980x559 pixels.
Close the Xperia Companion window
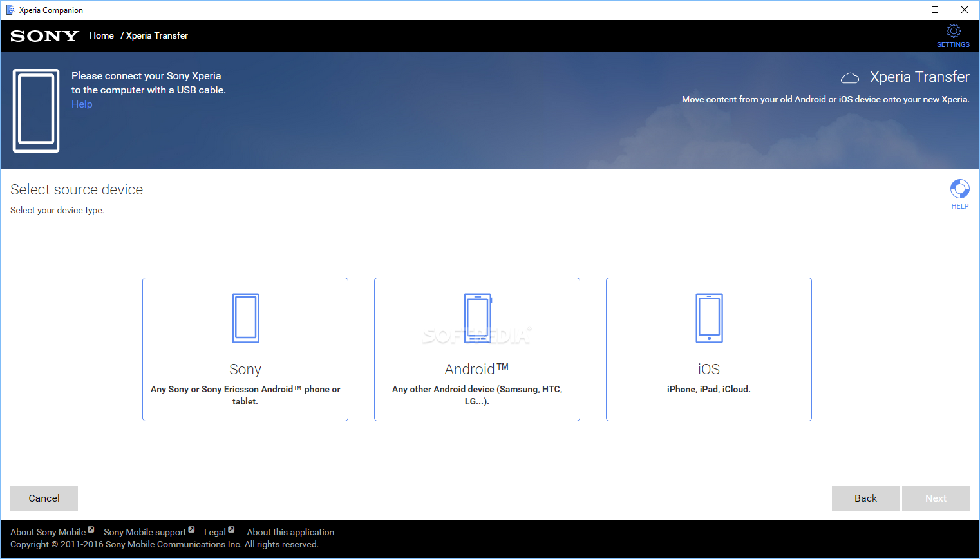pos(965,10)
